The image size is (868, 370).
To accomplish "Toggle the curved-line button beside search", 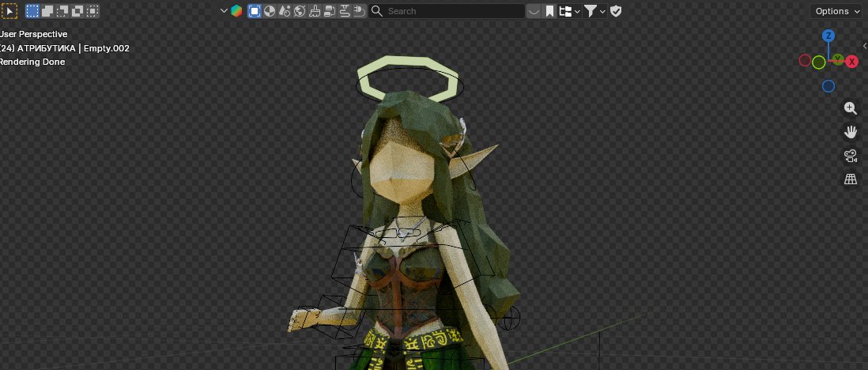I will pyautogui.click(x=534, y=10).
